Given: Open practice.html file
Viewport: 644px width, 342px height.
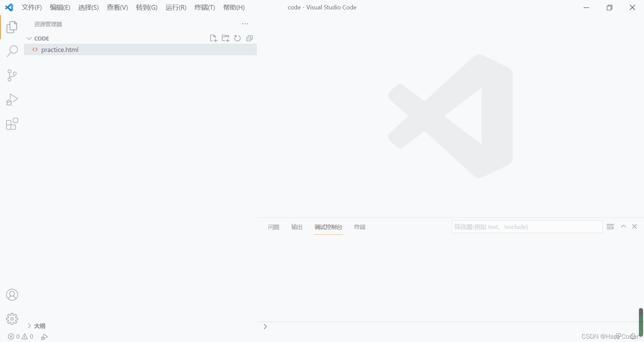Looking at the screenshot, I should (x=140, y=50).
